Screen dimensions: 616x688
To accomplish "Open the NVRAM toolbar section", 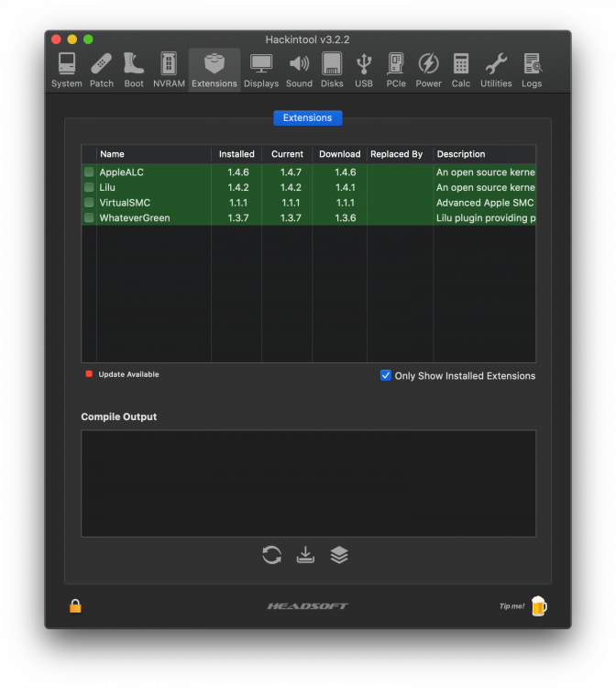I will point(169,71).
